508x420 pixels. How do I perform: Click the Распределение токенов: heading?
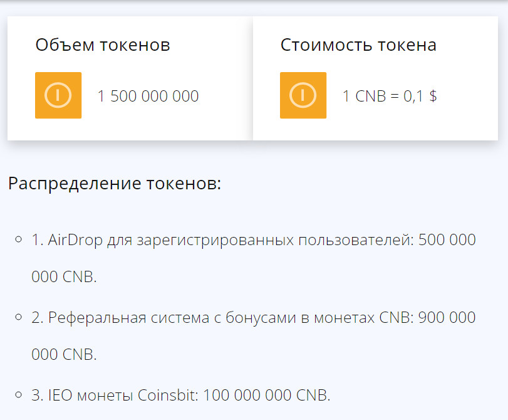[x=115, y=184]
